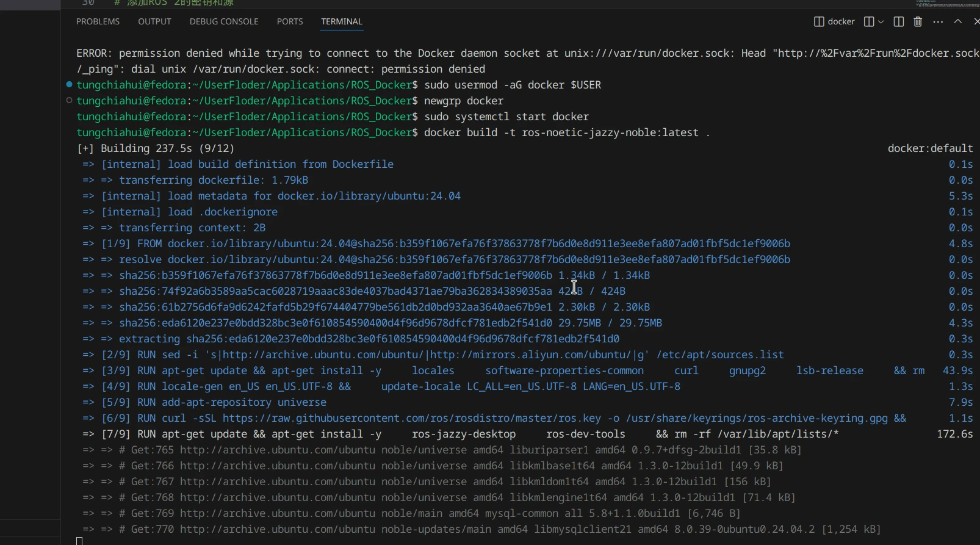Maximize panel with the up chevron
Image resolution: width=980 pixels, height=545 pixels.
[958, 21]
